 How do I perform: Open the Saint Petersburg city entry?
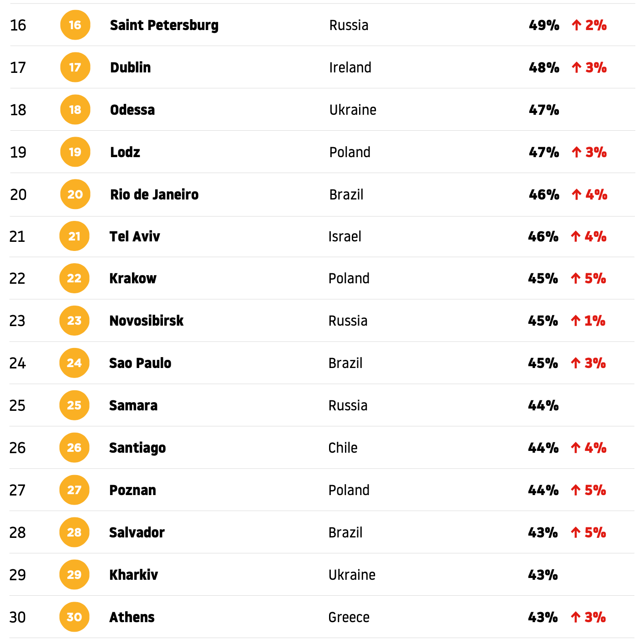tap(164, 26)
